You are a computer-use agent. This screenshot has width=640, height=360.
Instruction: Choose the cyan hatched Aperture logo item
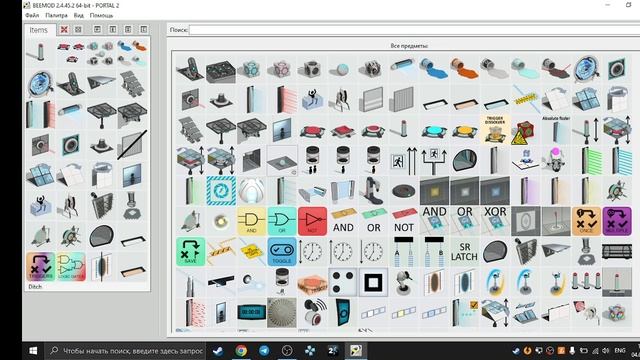221,191
